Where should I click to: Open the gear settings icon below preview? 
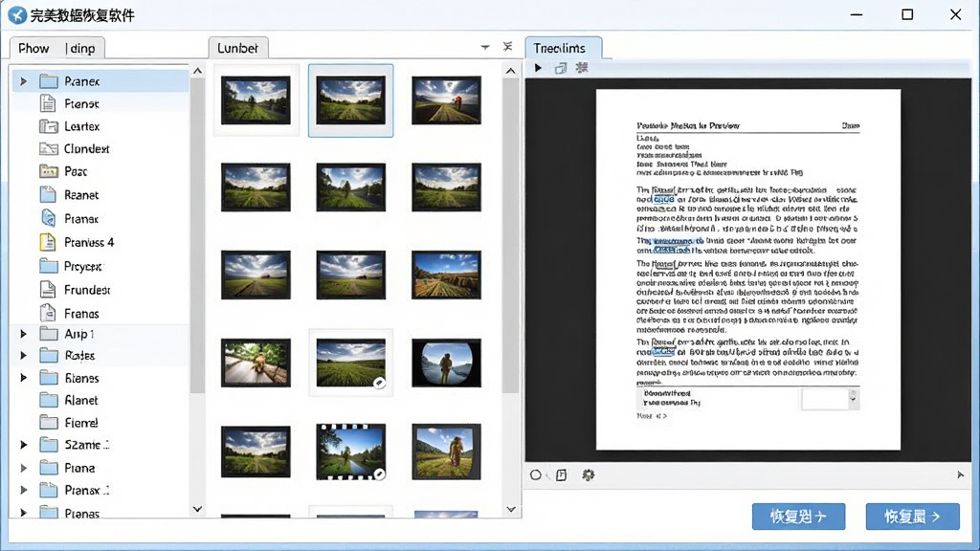pyautogui.click(x=589, y=474)
